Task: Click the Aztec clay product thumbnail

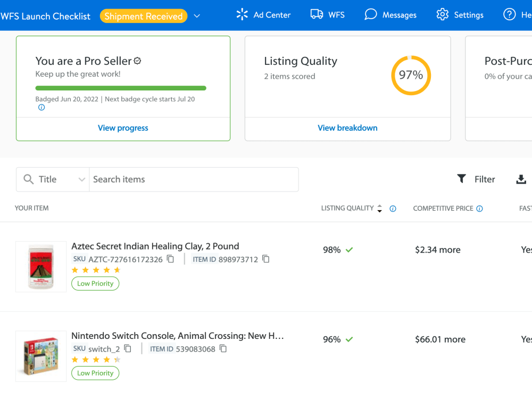Action: (x=41, y=267)
